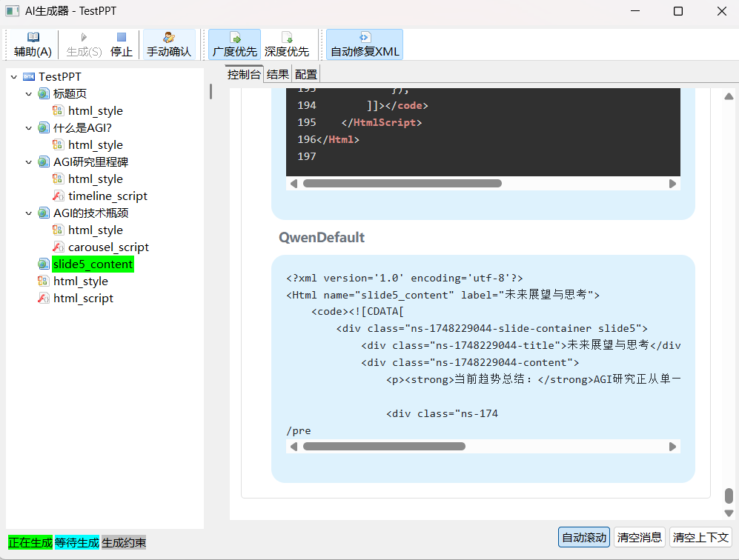Screen dimensions: 739x560
Task: Click the AGI的技术瓶颈 page icon
Action: [x=43, y=213]
